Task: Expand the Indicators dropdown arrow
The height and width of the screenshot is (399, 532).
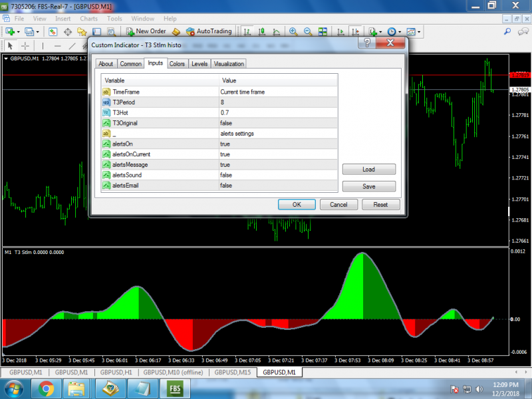Action: pos(380,32)
